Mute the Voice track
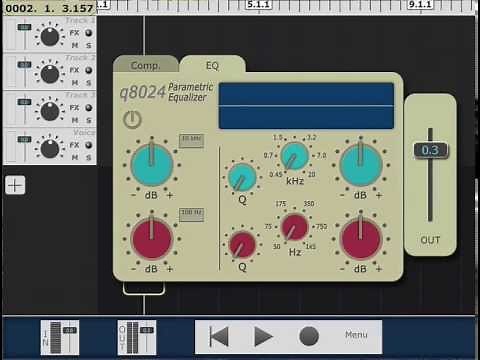The width and height of the screenshot is (480, 360). tap(75, 157)
